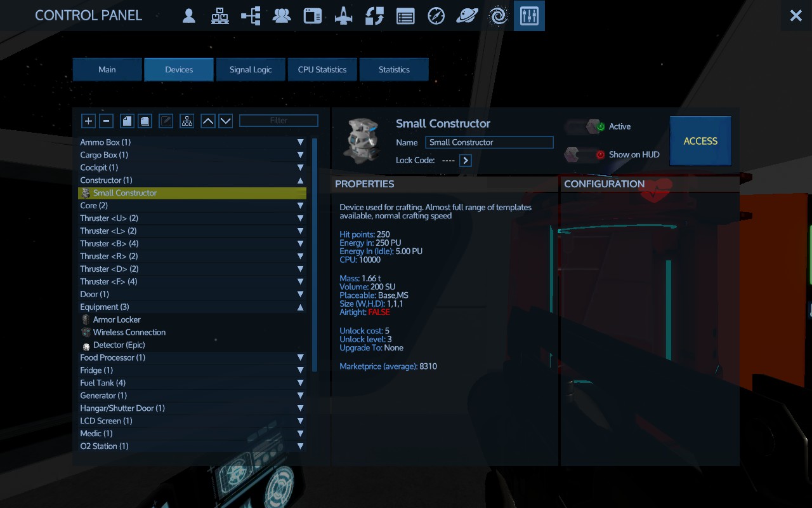Switch to the Devices tab
Screen dimensions: 812x508
pos(179,70)
